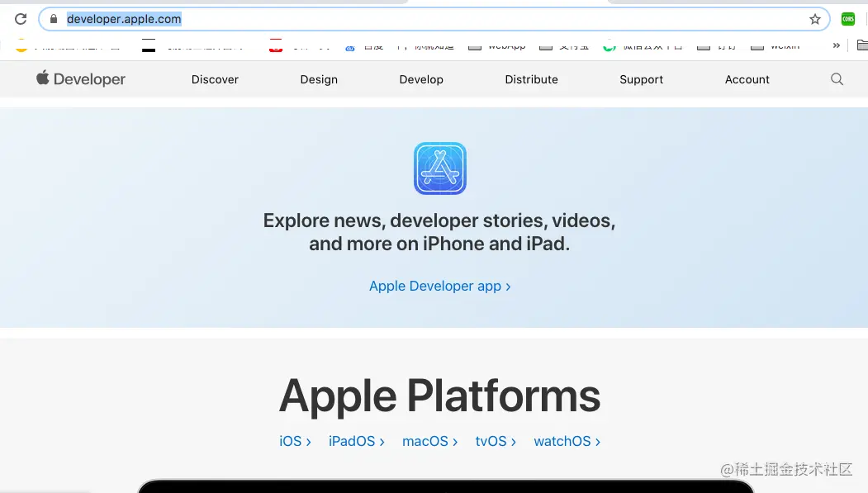Reload the page with the refresh icon

(21, 19)
